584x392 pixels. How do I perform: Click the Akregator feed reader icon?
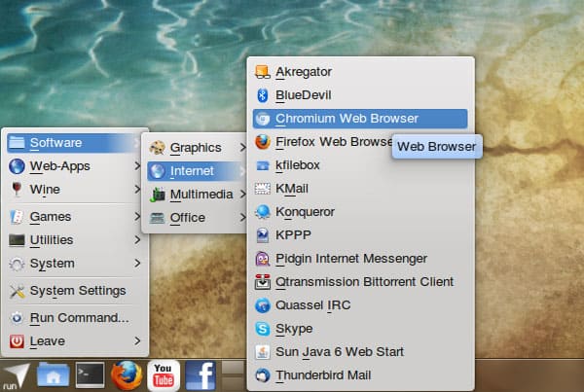262,72
